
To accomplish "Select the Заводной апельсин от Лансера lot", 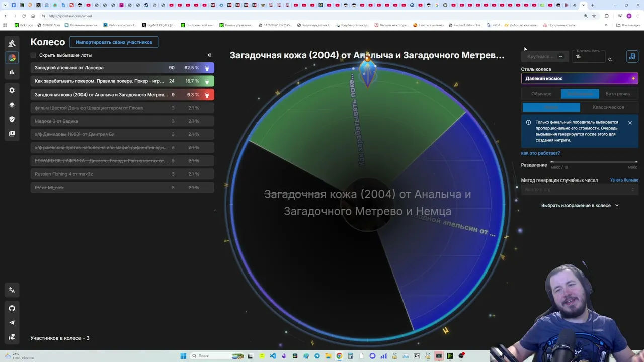I will pyautogui.click(x=122, y=68).
